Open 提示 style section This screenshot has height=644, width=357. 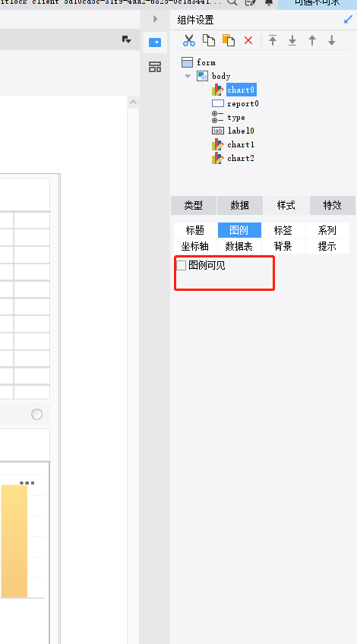tap(327, 246)
